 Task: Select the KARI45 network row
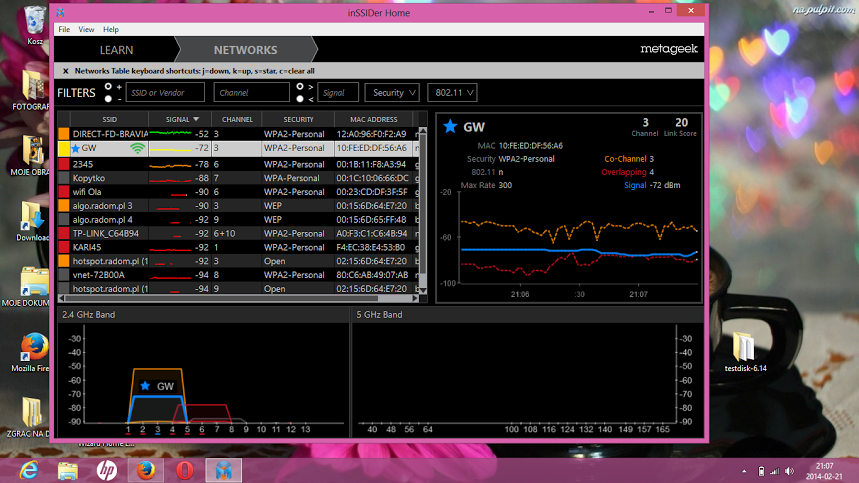pyautogui.click(x=238, y=247)
